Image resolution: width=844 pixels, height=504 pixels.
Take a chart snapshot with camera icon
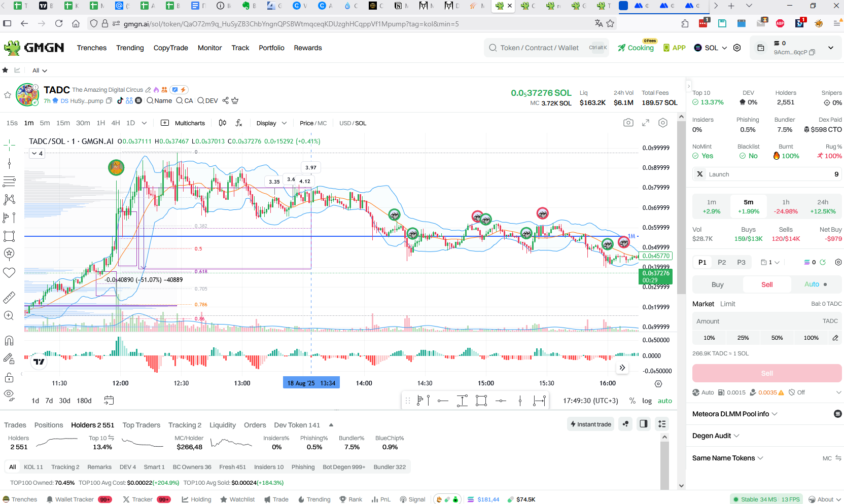(x=628, y=123)
